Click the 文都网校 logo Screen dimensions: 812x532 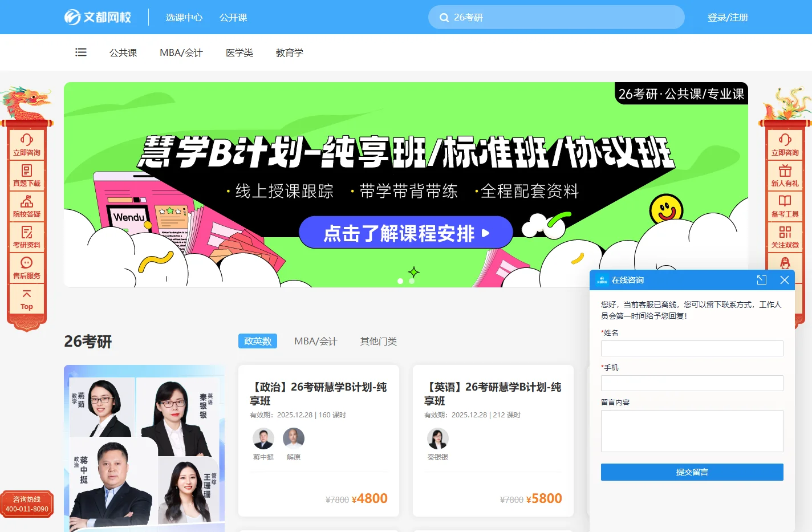click(98, 17)
